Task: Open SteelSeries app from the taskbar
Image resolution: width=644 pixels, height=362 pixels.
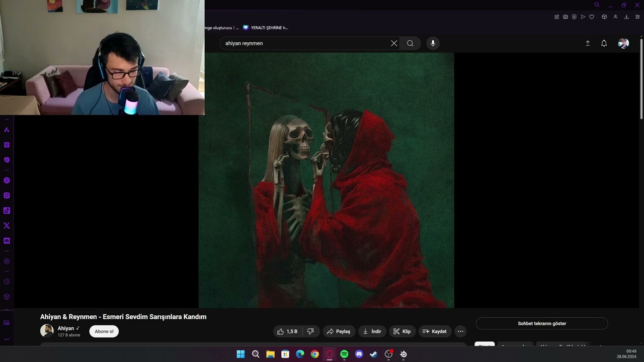Action: pyautogui.click(x=404, y=354)
